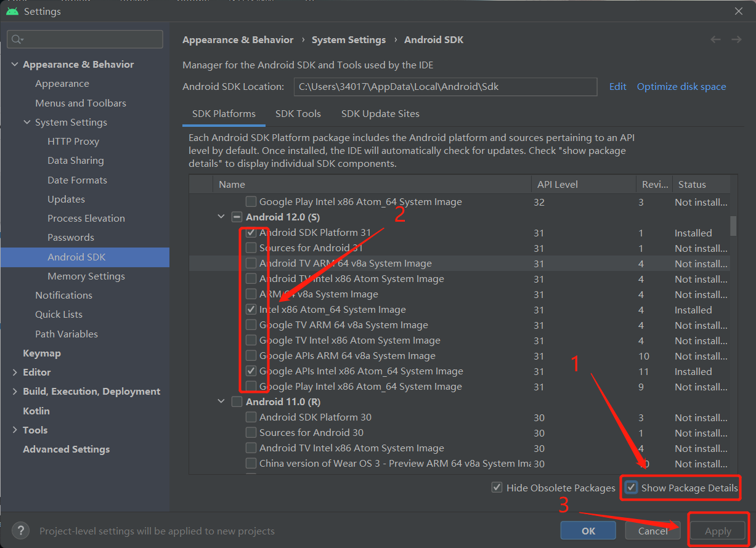
Task: Switch to the SDK Tools tab
Action: coord(298,114)
